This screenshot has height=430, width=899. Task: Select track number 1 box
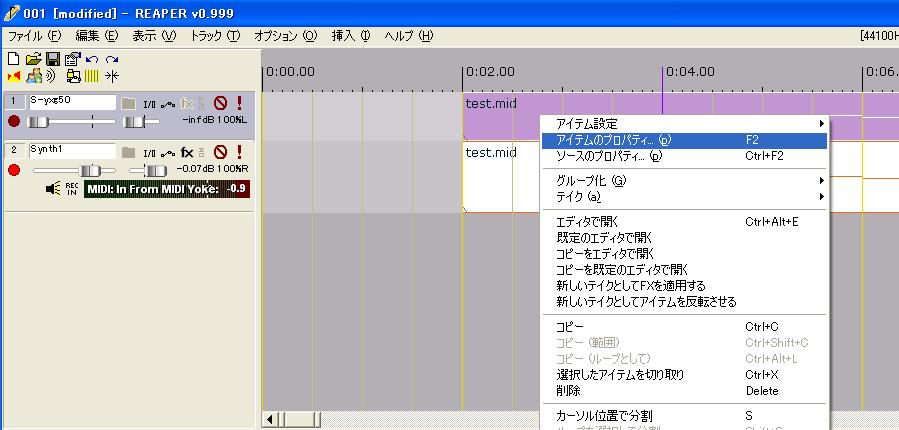click(14, 102)
